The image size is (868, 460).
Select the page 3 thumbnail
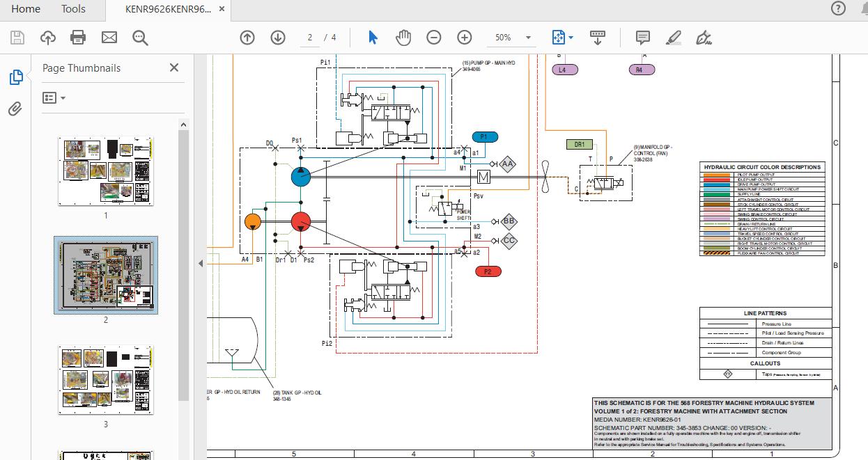107,379
